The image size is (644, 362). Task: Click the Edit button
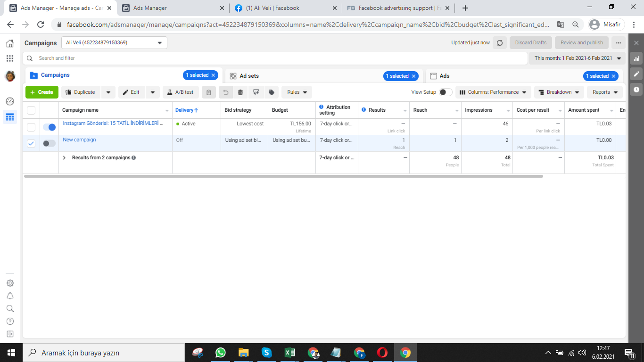click(x=132, y=92)
